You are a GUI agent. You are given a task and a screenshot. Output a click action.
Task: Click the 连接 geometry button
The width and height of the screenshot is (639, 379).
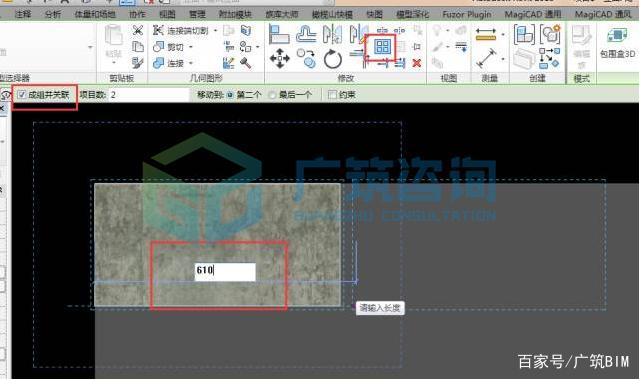click(168, 63)
